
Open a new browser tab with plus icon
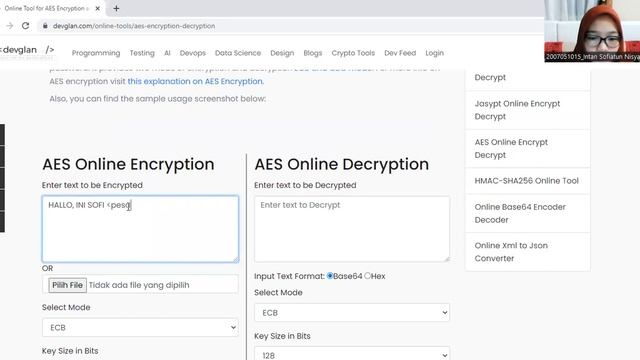[x=116, y=8]
